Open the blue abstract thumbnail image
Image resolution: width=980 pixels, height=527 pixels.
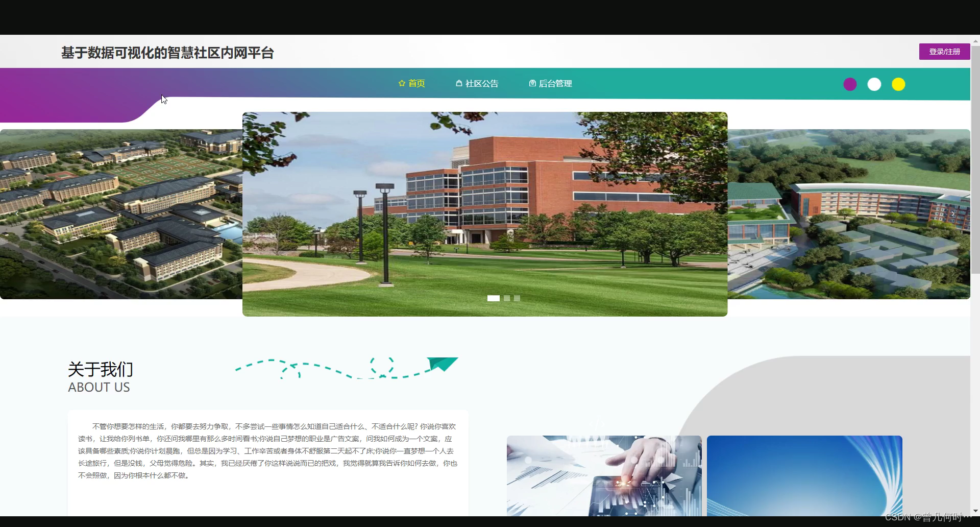point(804,475)
